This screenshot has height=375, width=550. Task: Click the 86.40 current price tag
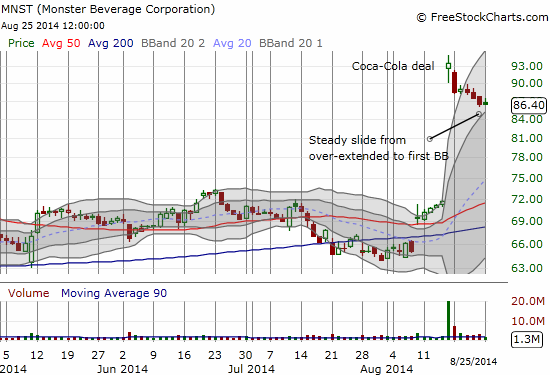click(529, 105)
